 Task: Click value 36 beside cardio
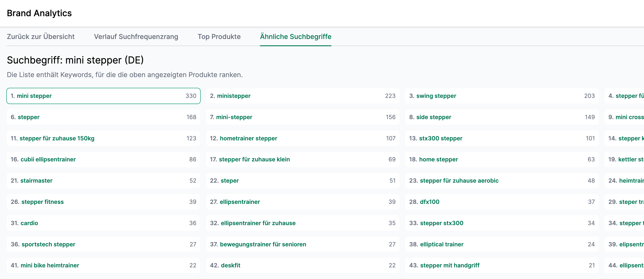[x=193, y=223]
